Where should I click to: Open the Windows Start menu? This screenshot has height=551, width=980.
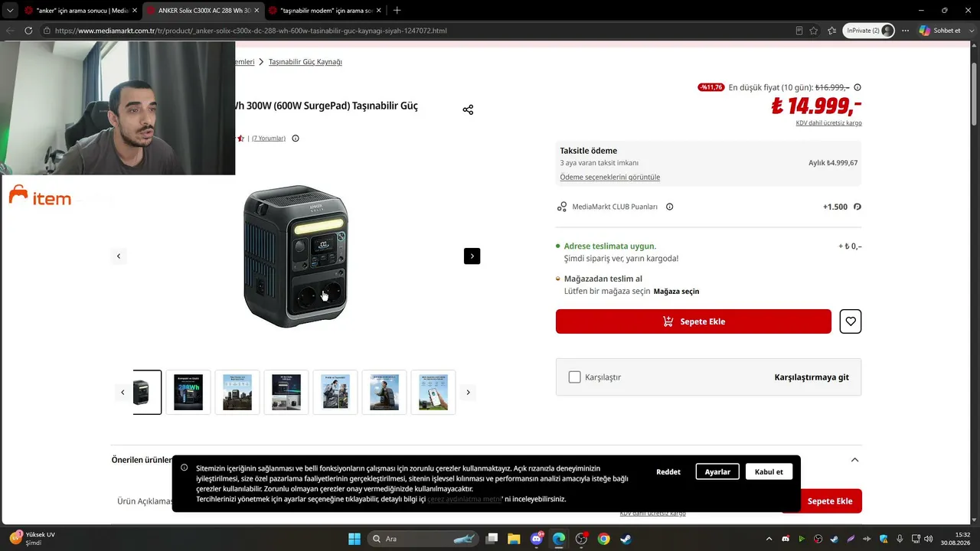(354, 539)
